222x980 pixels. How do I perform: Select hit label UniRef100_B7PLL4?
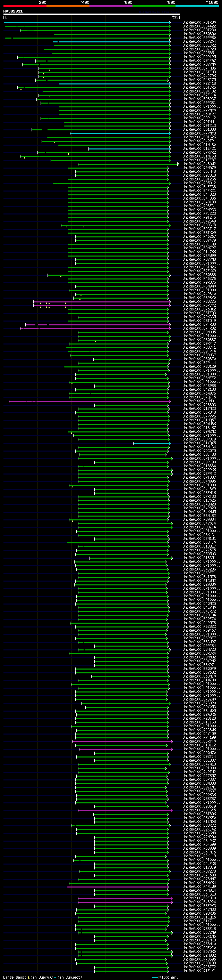pyautogui.click(x=199, y=363)
